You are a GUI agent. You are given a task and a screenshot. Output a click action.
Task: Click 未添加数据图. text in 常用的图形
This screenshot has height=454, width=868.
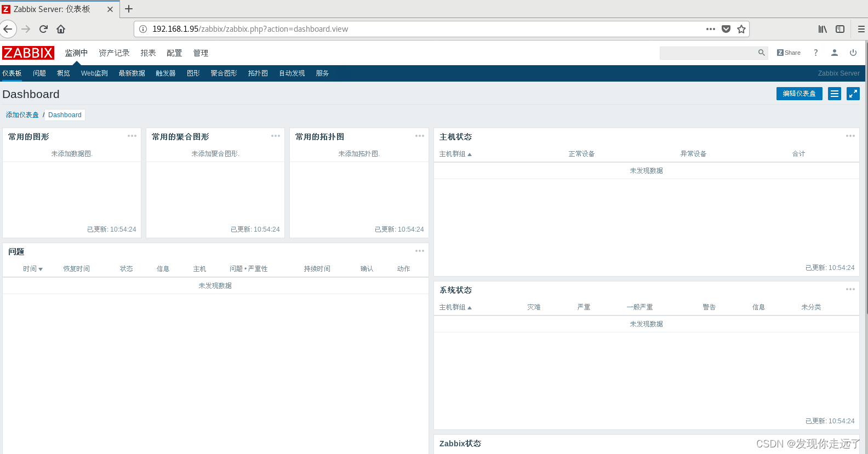point(72,154)
